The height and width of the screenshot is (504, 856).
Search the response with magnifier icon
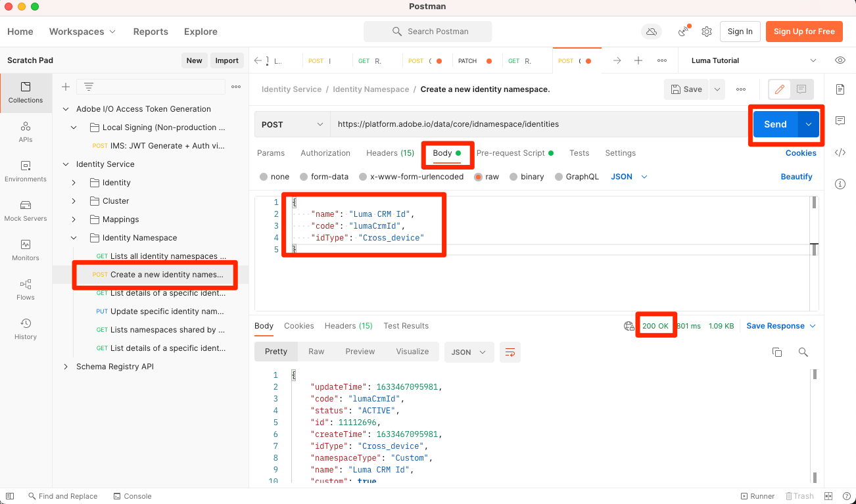(803, 352)
